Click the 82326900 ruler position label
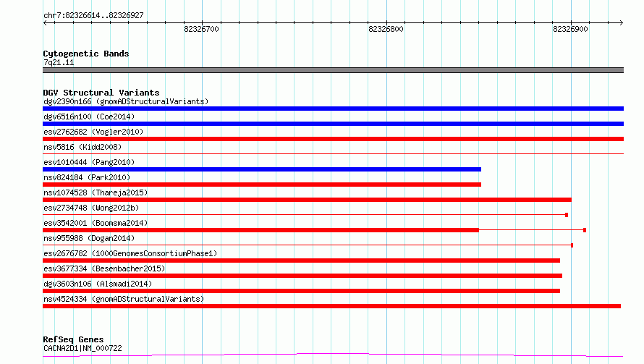Screen dimensions: 644x364 [x=570, y=29]
